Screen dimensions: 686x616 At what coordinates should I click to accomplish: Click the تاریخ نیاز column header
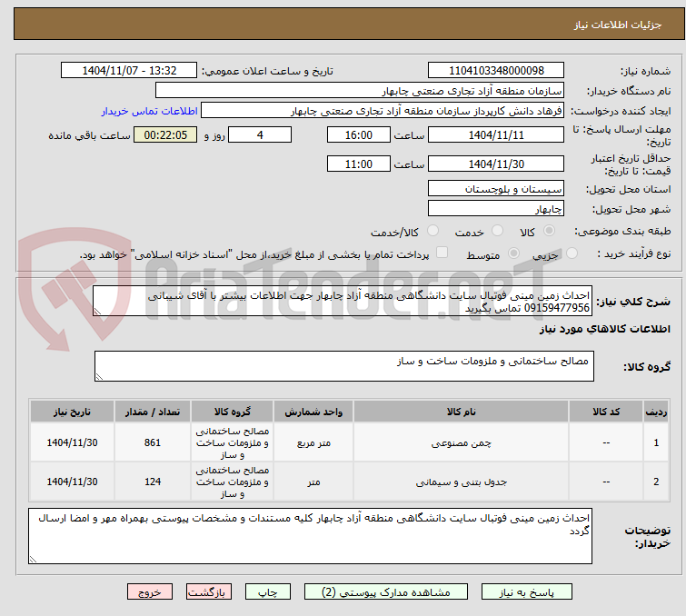click(x=72, y=412)
